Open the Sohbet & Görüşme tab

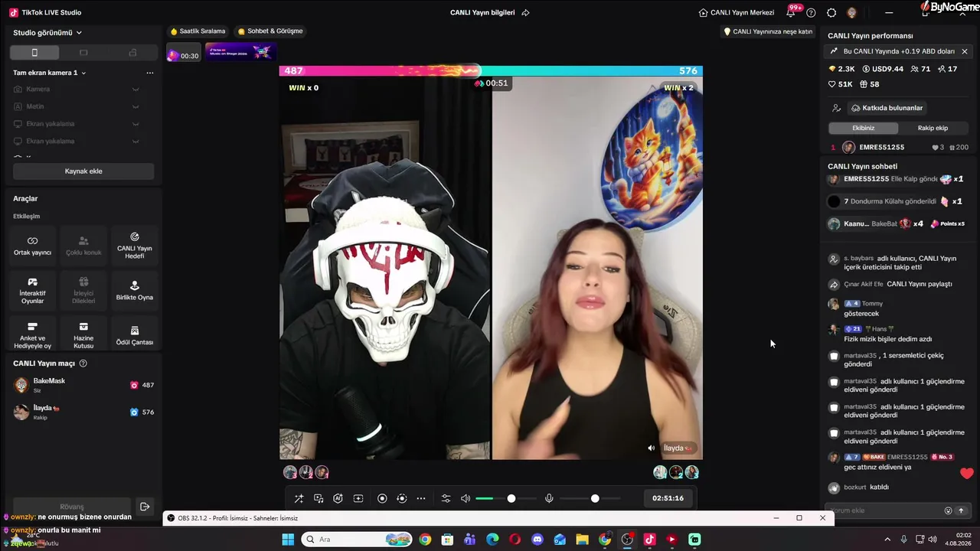(270, 31)
